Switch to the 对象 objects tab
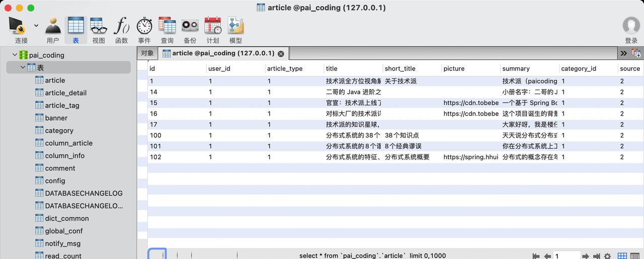 point(147,53)
